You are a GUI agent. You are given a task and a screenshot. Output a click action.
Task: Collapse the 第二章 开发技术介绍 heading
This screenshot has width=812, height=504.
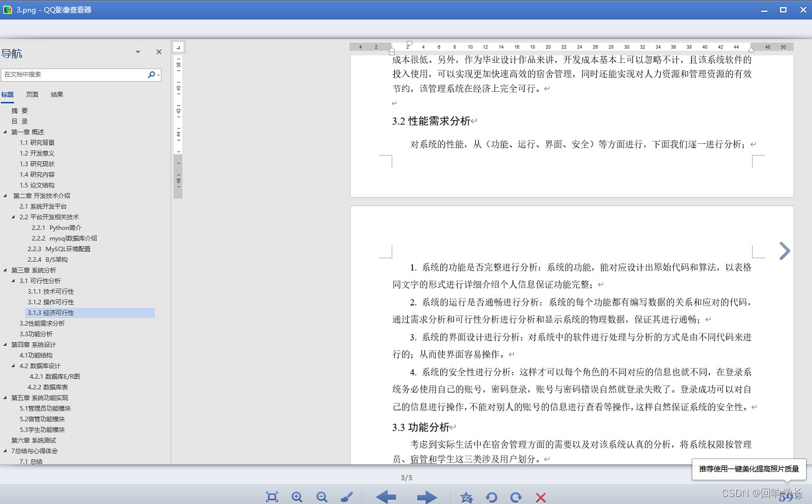pyautogui.click(x=6, y=196)
